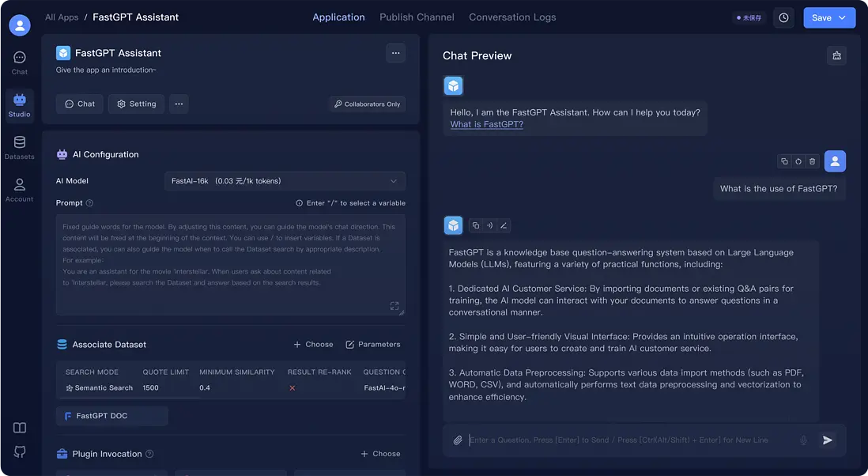Expand the prompt editor to fullscreen
Screen dimensions: 868x476
[x=394, y=306]
